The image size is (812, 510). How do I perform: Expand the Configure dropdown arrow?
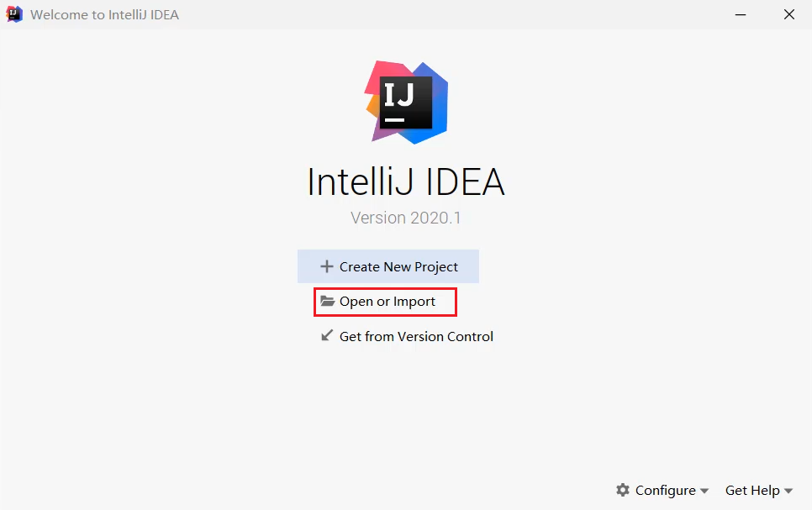[704, 491]
